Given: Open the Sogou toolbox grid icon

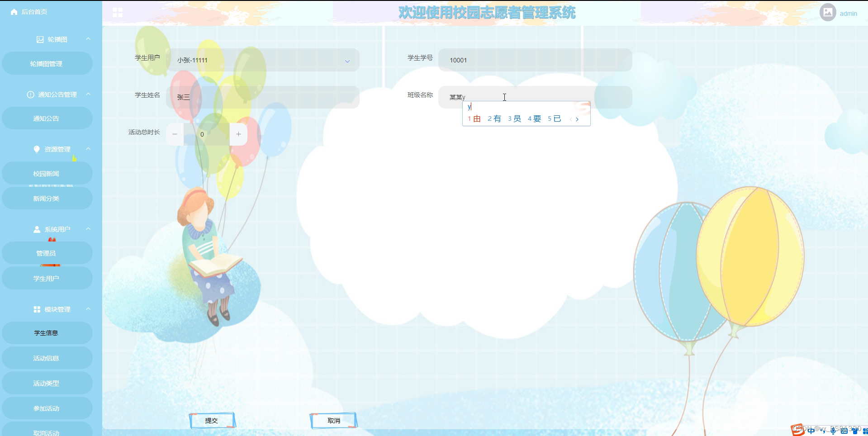Looking at the screenshot, I should click(865, 431).
